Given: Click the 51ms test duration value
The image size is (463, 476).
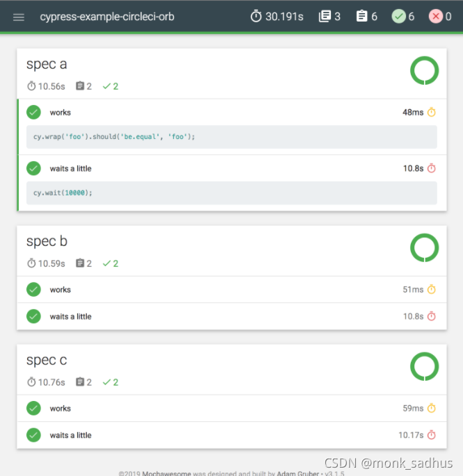Looking at the screenshot, I should [x=413, y=290].
